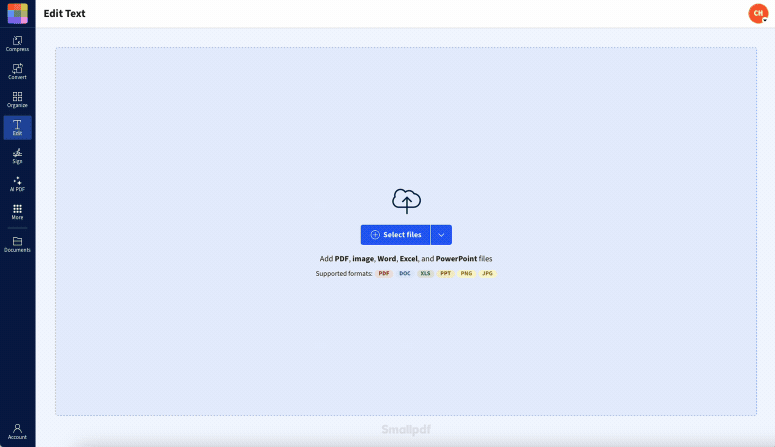Open the CH user avatar menu
Image resolution: width=775 pixels, height=447 pixels.
click(758, 13)
